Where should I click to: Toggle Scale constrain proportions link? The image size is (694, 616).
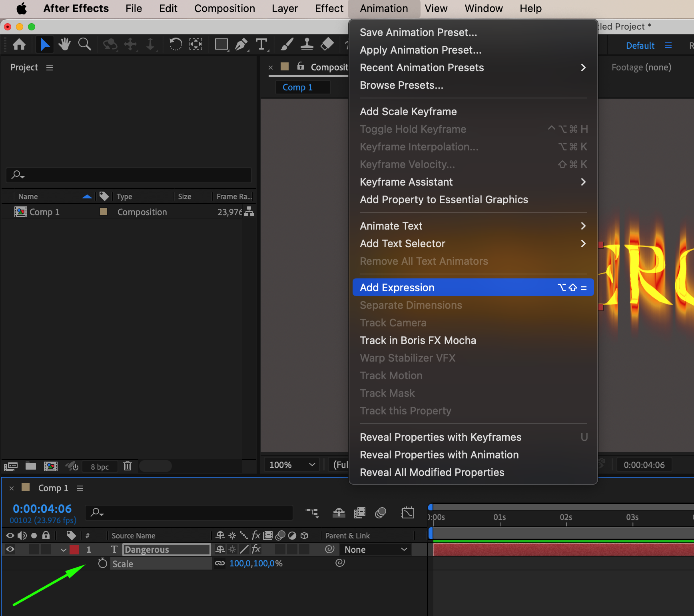coord(220,563)
